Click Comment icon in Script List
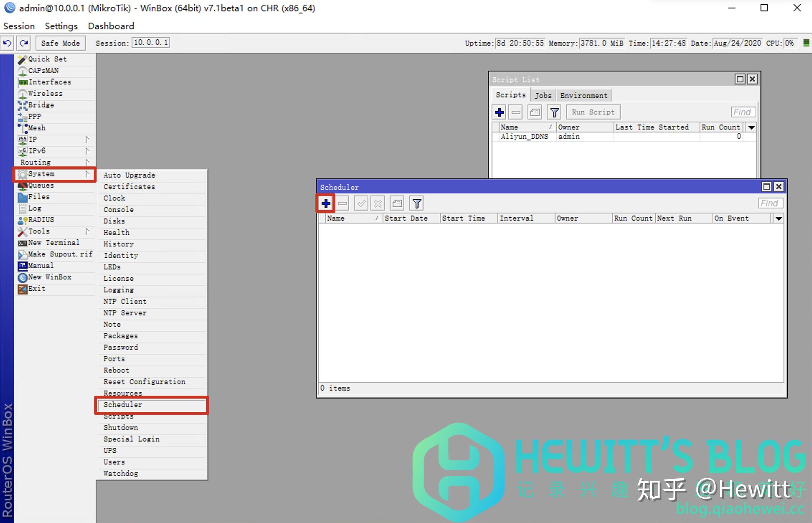This screenshot has height=523, width=812. (535, 112)
